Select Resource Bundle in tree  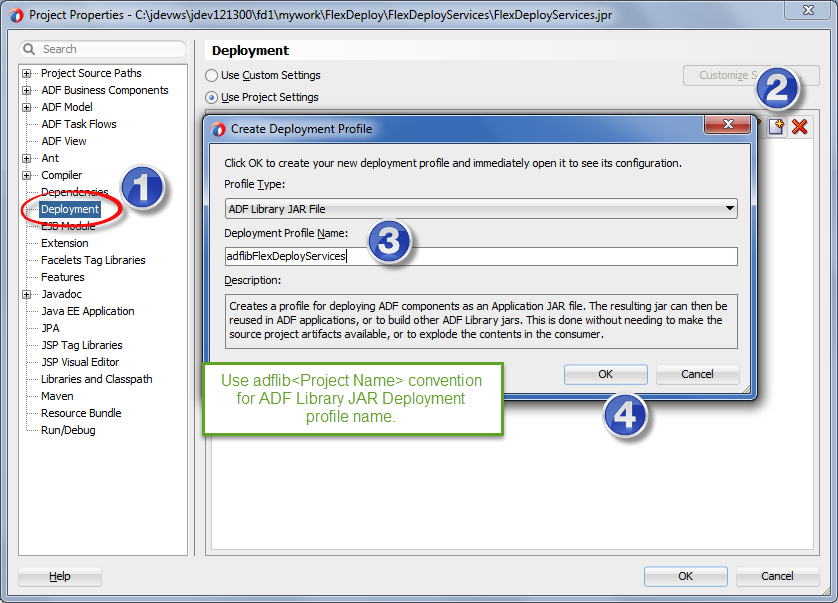pyautogui.click(x=81, y=413)
